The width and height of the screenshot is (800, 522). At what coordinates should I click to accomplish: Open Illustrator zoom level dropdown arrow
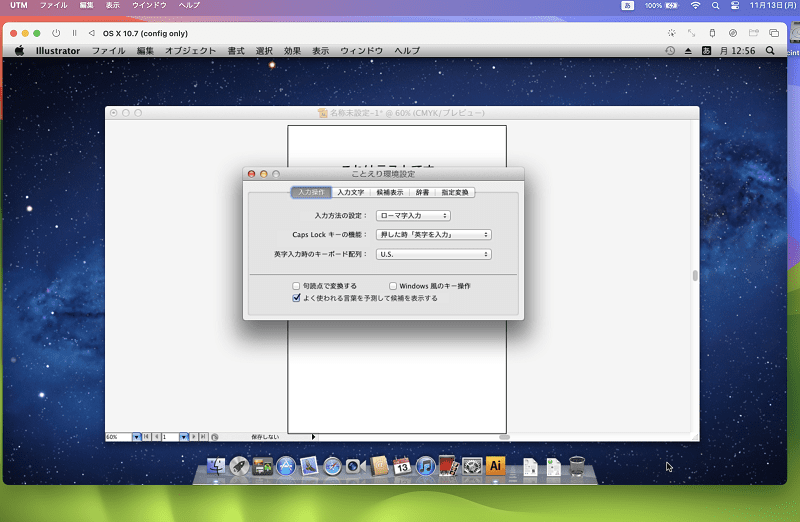pos(136,437)
